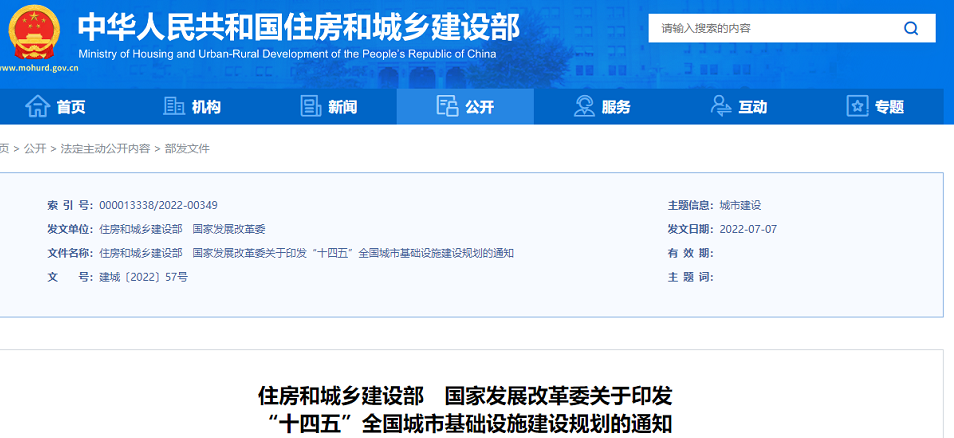Open the 专题 navigation tab
Image resolution: width=954 pixels, height=438 pixels.
(876, 106)
